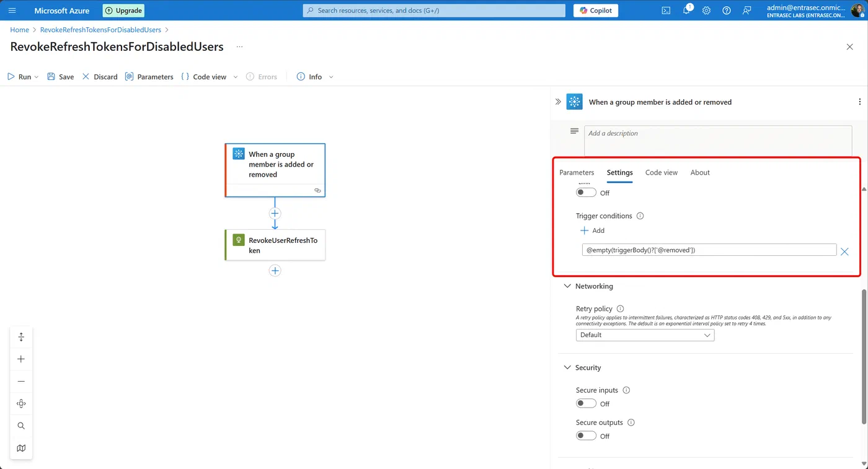The width and height of the screenshot is (868, 469).
Task: Open the notifications bell
Action: 687,11
